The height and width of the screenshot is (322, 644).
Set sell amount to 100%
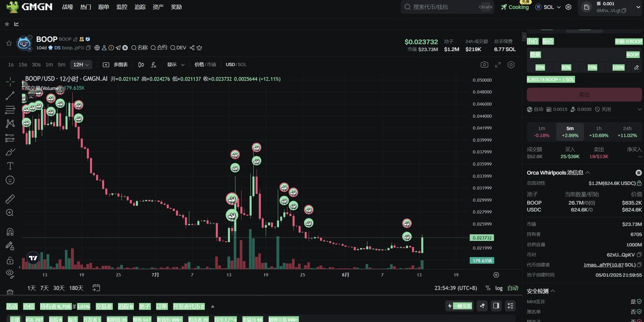click(x=618, y=68)
